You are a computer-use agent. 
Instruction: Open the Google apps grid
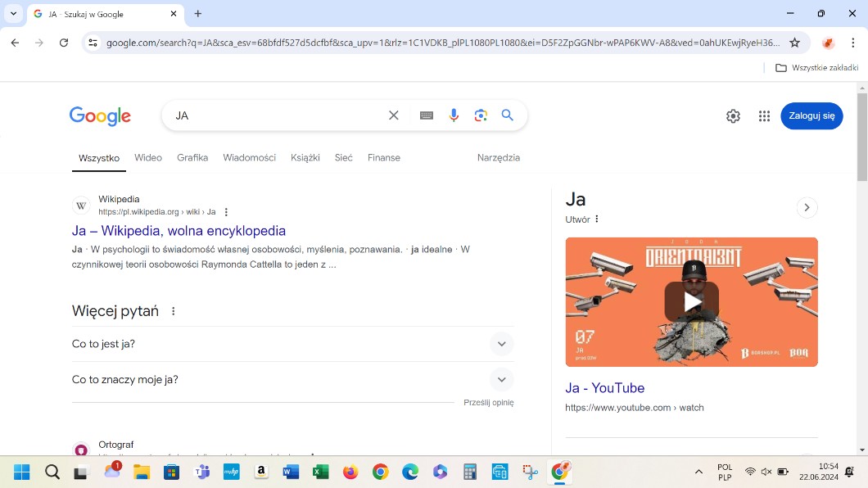764,116
